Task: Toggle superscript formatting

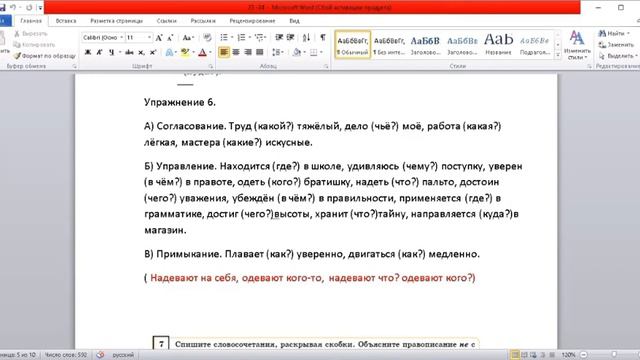Action: coord(153,52)
